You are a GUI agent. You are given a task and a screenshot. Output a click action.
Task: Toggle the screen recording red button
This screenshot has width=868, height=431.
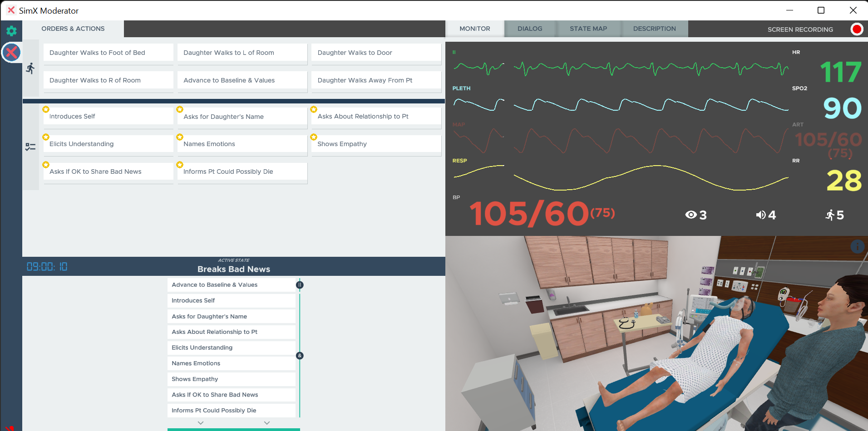click(857, 29)
